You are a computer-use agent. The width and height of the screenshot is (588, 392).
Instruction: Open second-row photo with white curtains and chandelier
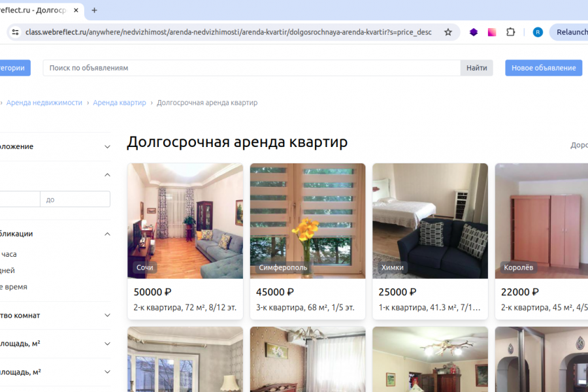[308, 359]
